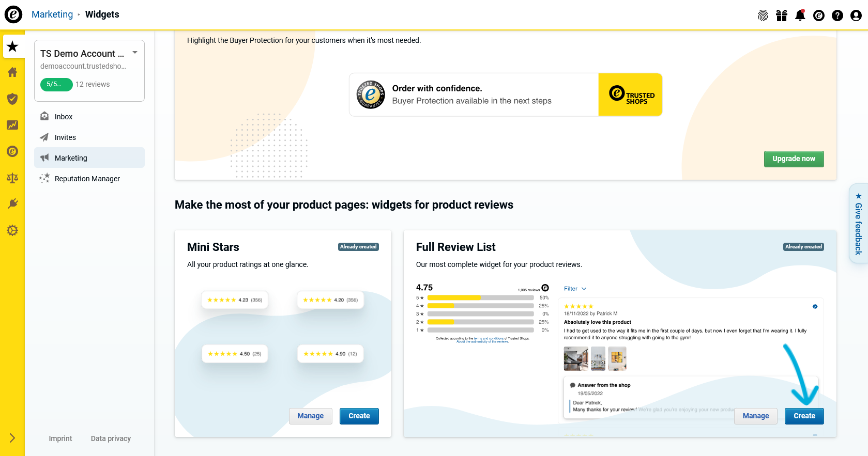Viewport: 868px width, 456px height.
Task: Click the Already created badge on Mini Stars
Action: [358, 247]
